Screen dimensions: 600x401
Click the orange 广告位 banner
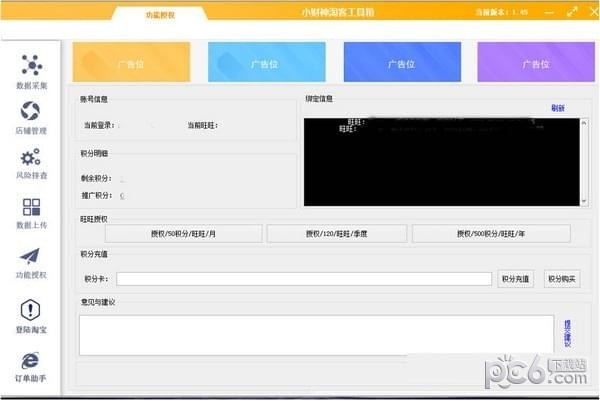[x=131, y=62]
